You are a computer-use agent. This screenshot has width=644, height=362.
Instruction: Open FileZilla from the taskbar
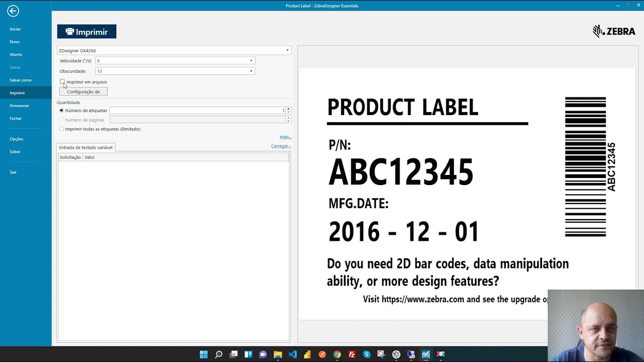click(352, 354)
